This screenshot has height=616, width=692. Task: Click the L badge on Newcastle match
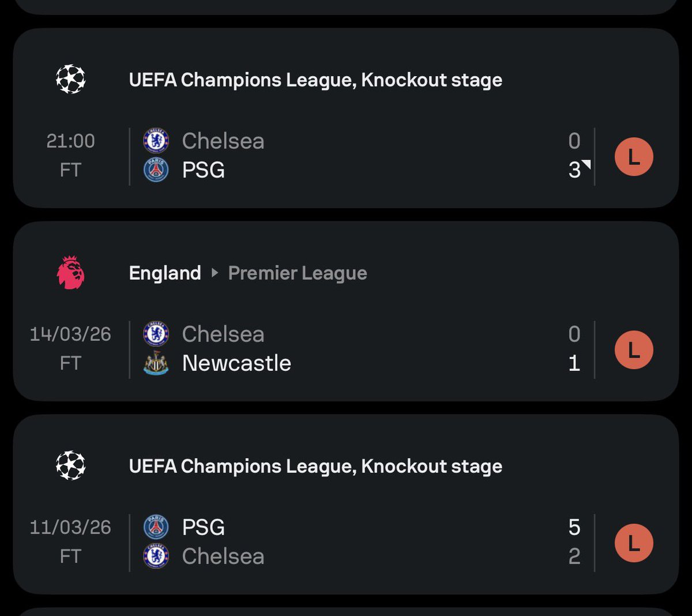pyautogui.click(x=634, y=350)
